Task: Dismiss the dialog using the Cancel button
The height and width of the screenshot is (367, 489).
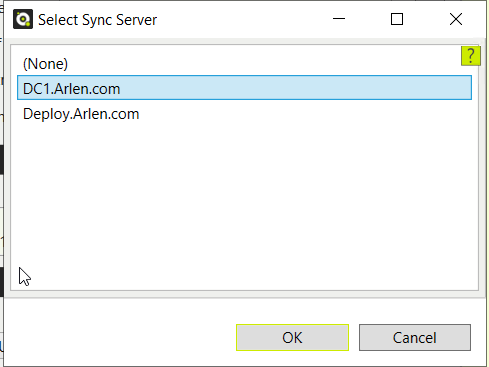Action: point(415,337)
